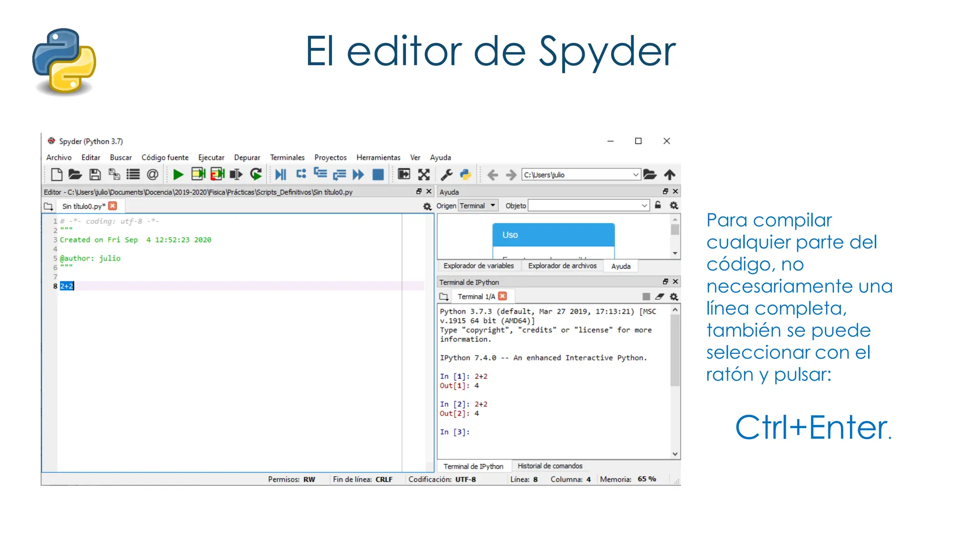
Task: Stop debugging with blue square
Action: (378, 175)
